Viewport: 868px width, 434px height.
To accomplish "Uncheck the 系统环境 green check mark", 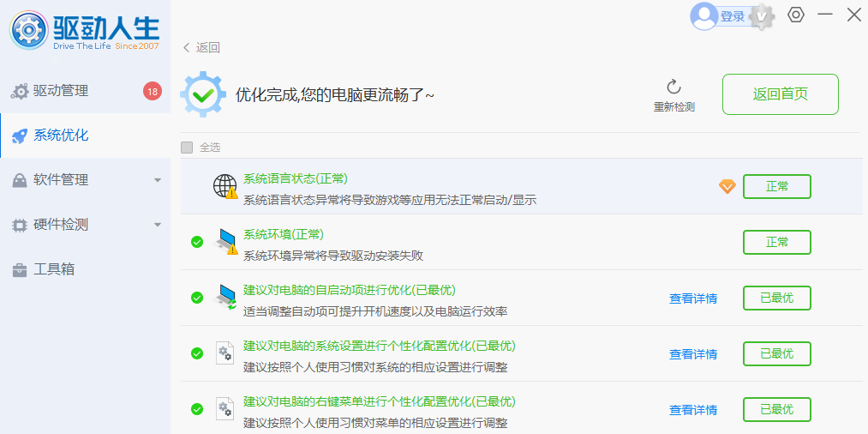I will (197, 242).
